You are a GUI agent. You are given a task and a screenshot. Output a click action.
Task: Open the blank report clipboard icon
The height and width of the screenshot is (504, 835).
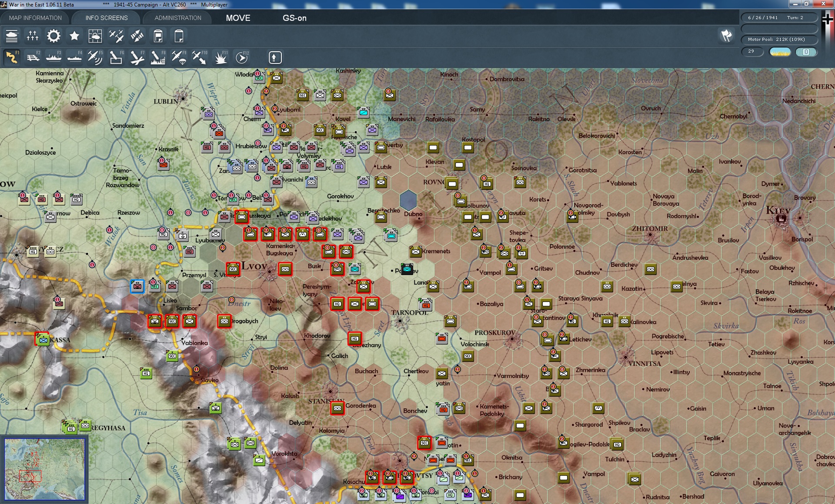(179, 36)
